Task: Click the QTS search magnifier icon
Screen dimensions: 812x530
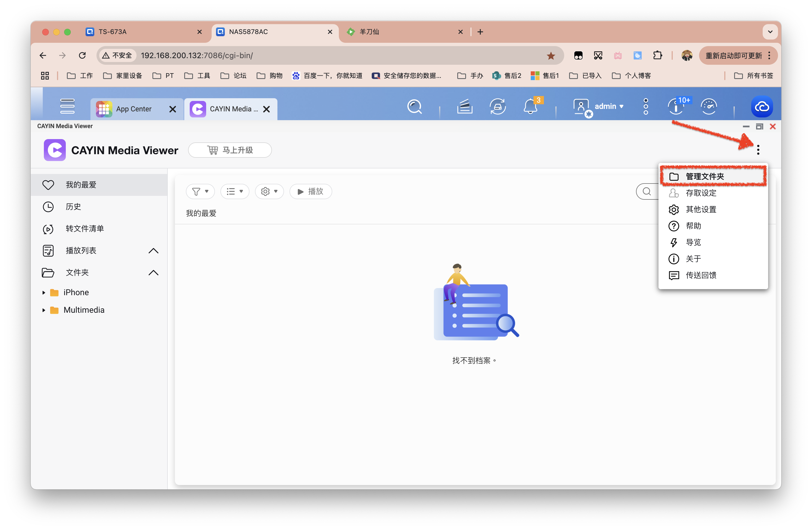Action: coord(414,106)
